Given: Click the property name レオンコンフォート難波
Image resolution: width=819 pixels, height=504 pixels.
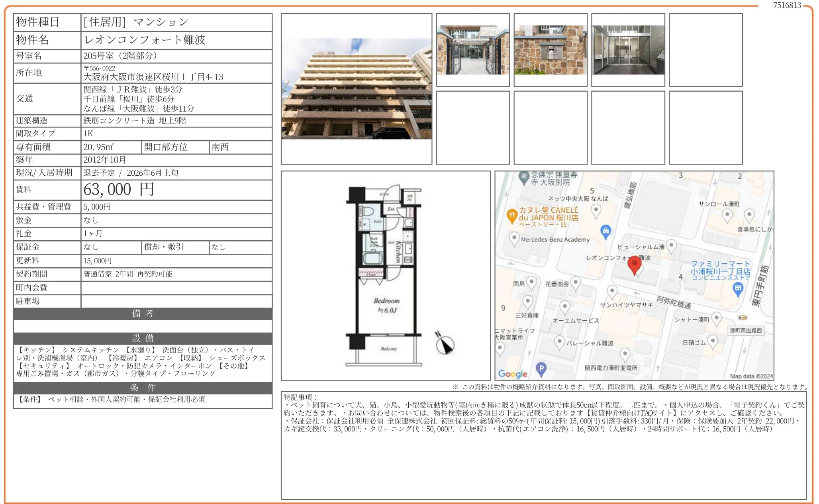Looking at the screenshot, I should [x=145, y=40].
